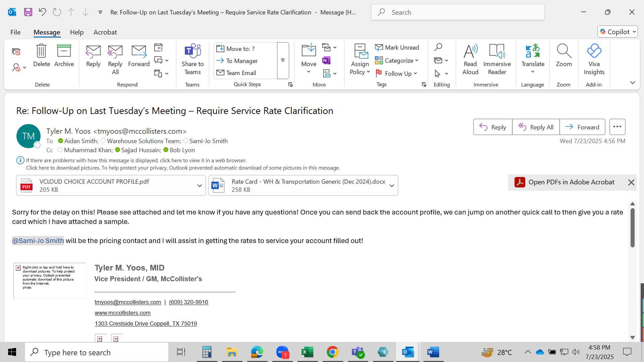Open more actions ellipsis button

click(x=617, y=127)
